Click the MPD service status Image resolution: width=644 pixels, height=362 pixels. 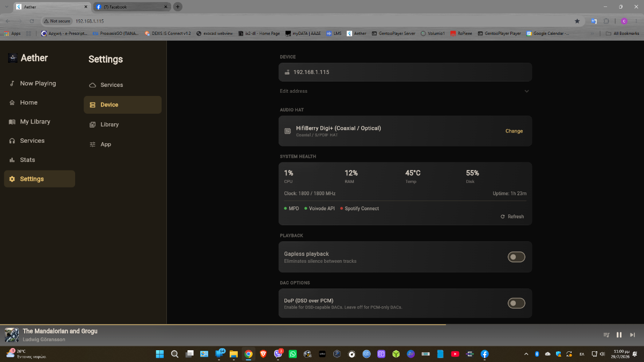291,209
